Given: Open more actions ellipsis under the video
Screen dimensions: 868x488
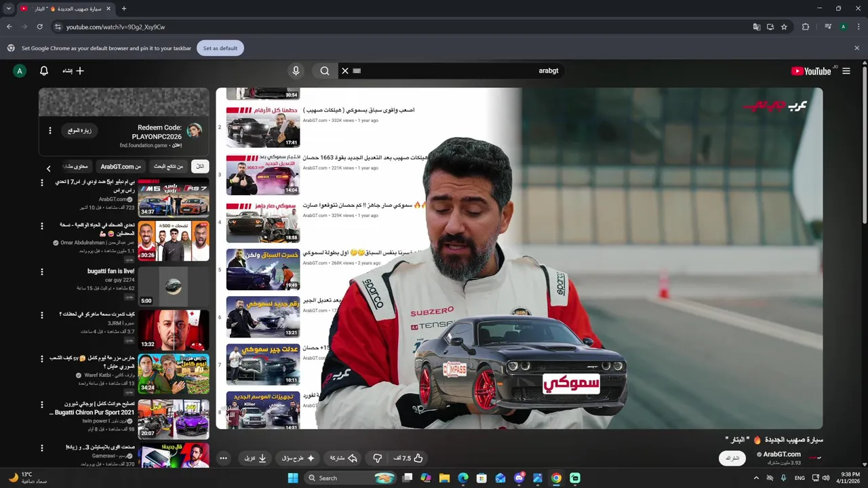Looking at the screenshot, I should click(223, 458).
